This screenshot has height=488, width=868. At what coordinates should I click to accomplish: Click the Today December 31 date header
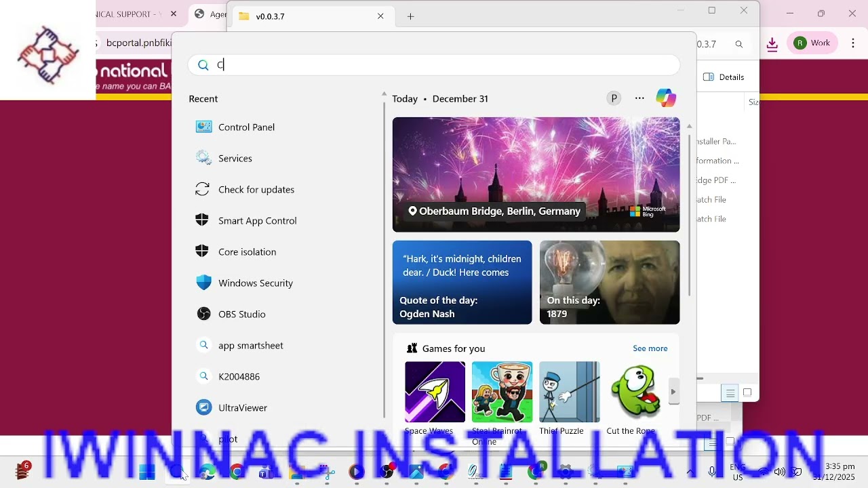[x=440, y=98]
